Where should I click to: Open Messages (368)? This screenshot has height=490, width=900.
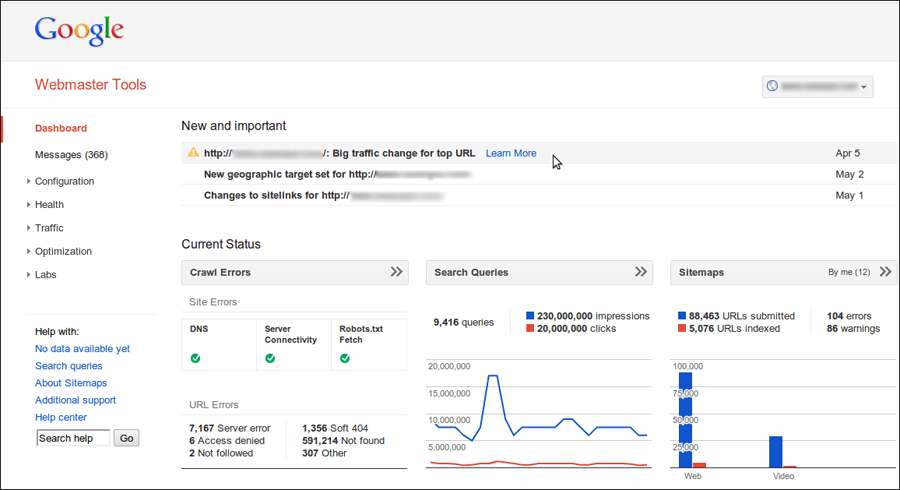pos(71,155)
